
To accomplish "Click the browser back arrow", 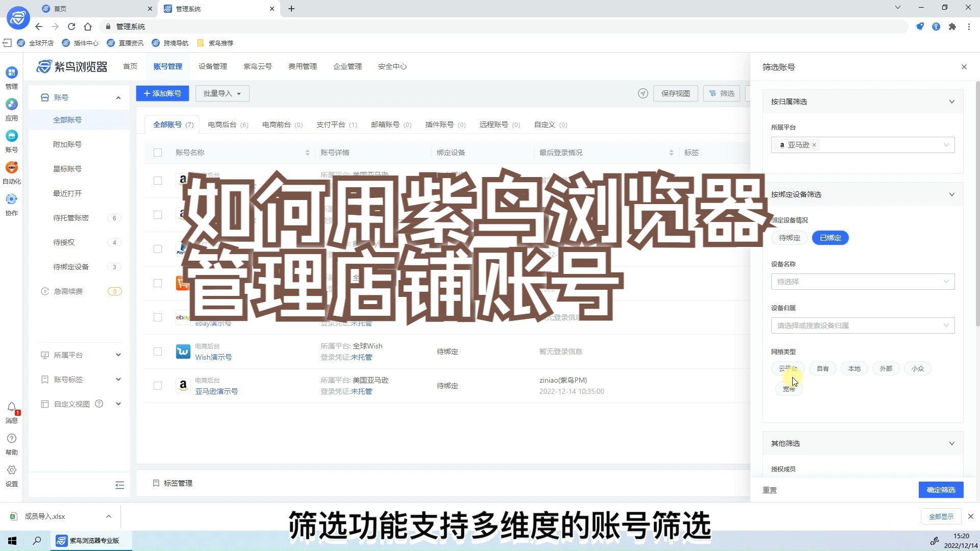I will click(x=39, y=27).
